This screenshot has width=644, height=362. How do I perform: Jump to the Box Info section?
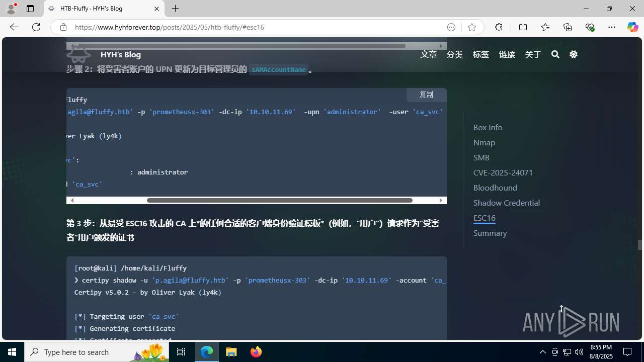coord(488,127)
